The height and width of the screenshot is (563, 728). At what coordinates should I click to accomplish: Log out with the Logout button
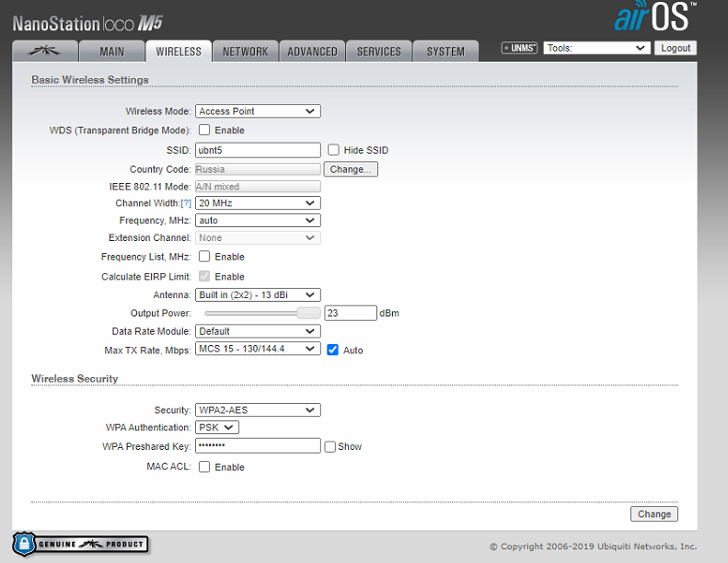(x=676, y=48)
